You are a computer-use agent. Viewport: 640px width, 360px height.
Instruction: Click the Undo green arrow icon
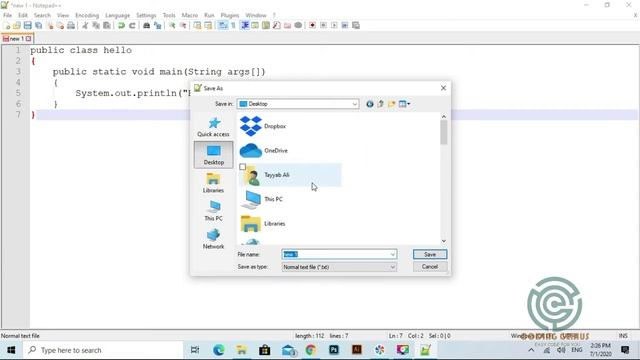click(121, 25)
